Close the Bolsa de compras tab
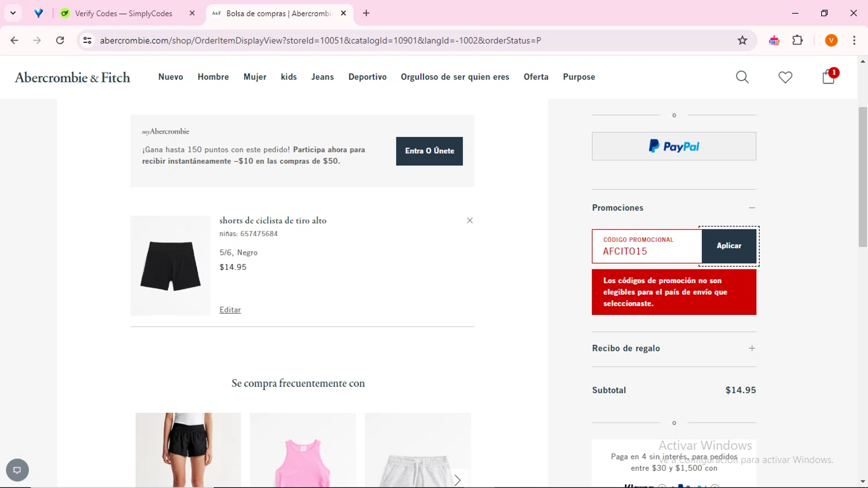Screen dimensions: 868x488 pos(343,13)
